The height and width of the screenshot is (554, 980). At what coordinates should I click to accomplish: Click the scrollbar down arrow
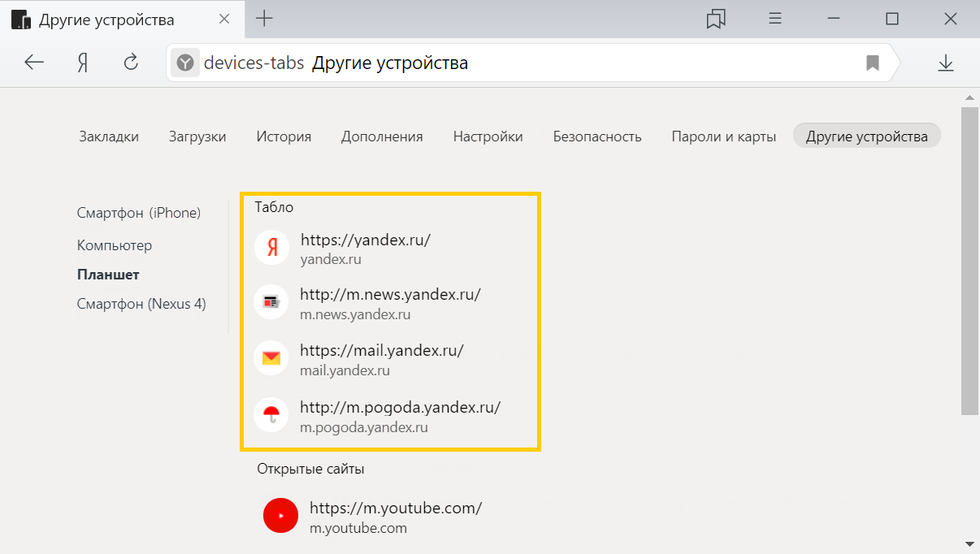(x=968, y=543)
